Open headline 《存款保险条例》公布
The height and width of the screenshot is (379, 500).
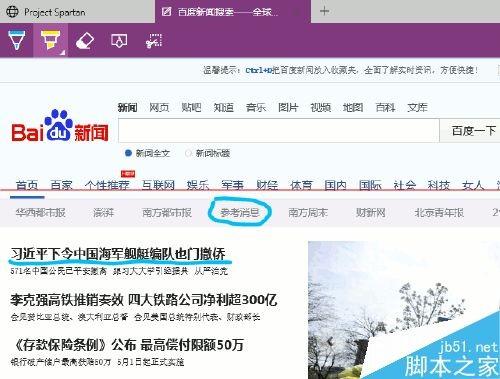pyautogui.click(x=128, y=345)
